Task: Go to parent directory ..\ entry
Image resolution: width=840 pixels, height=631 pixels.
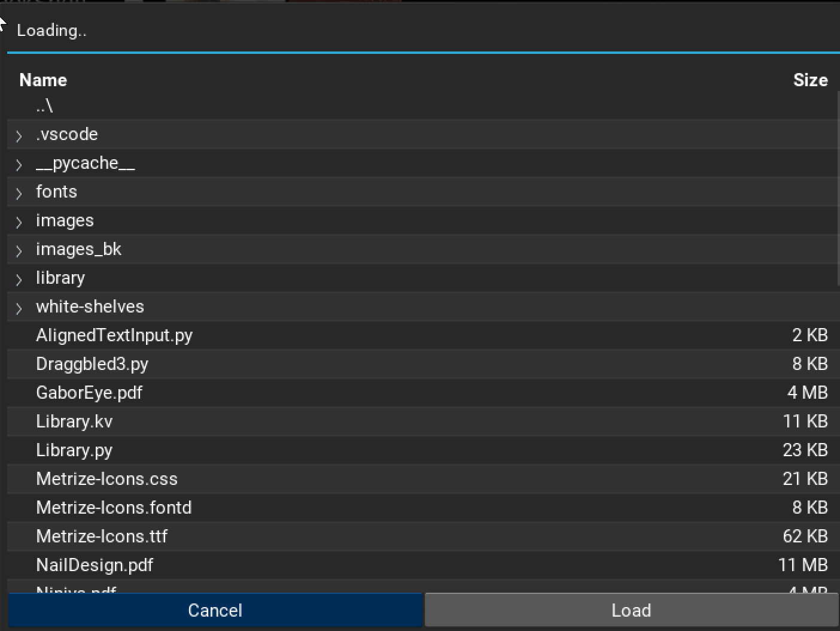Action: tap(44, 106)
